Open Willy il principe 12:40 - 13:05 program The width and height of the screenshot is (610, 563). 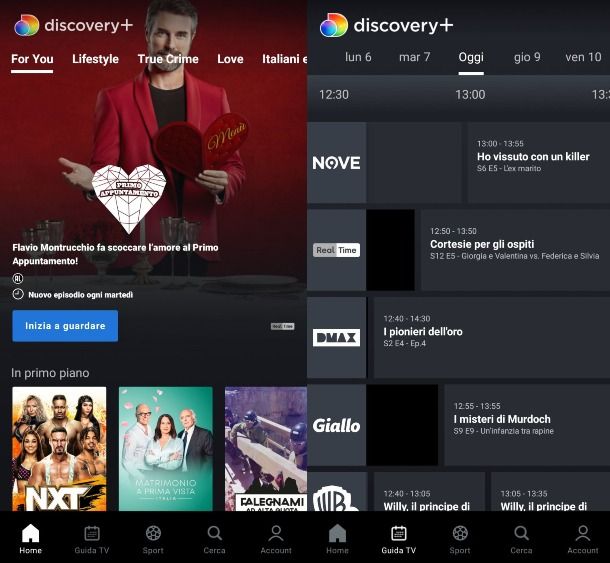429,492
